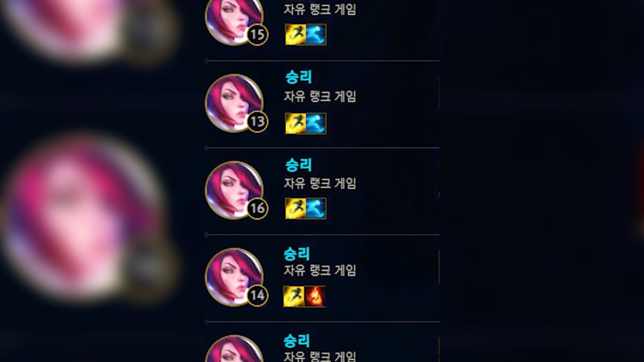Click 승리 label in level 14 match

tap(297, 254)
